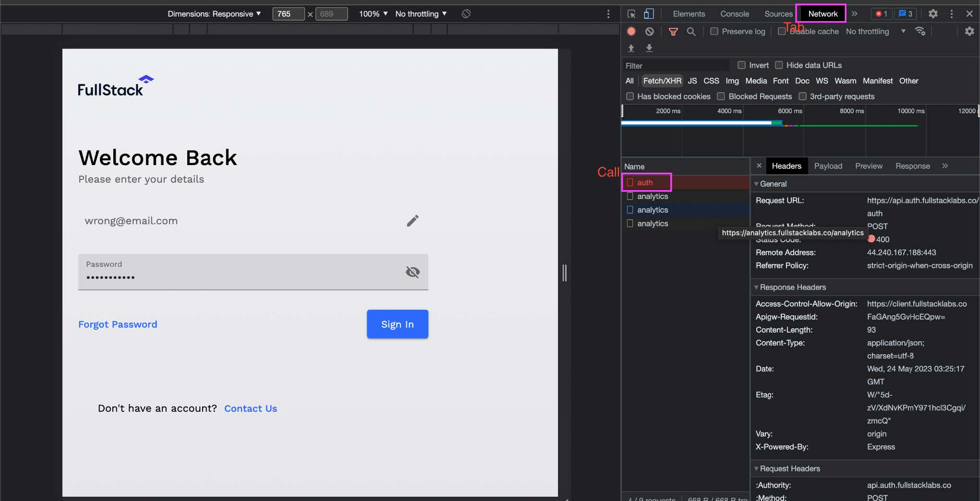Import HAR file upload arrow

coord(631,48)
